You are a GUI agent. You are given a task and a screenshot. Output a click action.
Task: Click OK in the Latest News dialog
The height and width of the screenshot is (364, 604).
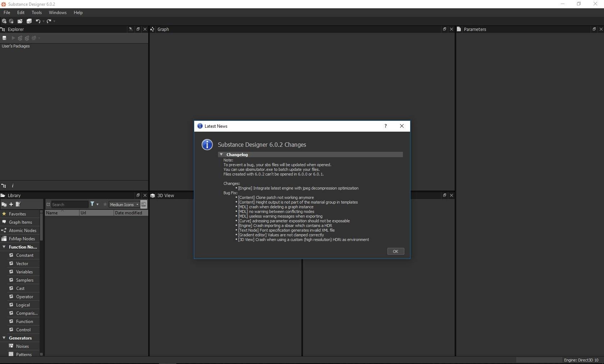(x=396, y=251)
